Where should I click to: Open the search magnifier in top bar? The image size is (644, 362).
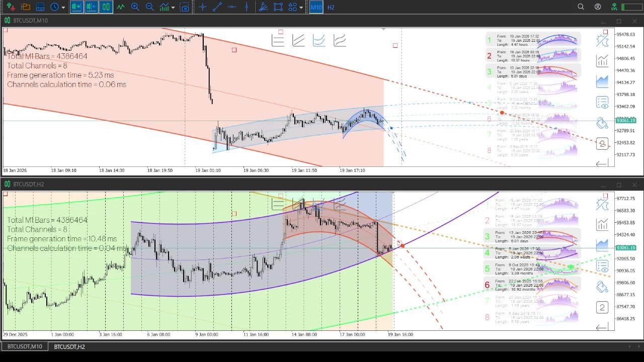coord(581,7)
